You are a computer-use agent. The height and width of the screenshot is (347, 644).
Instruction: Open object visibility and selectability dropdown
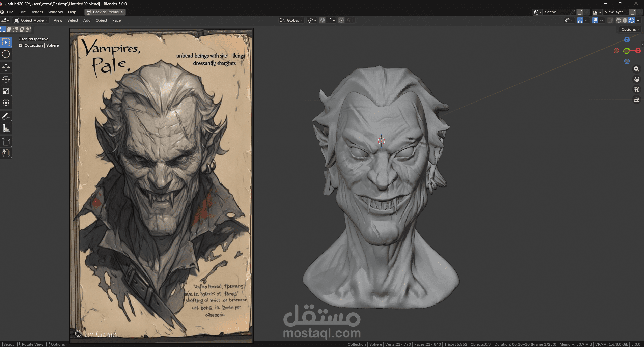click(569, 20)
